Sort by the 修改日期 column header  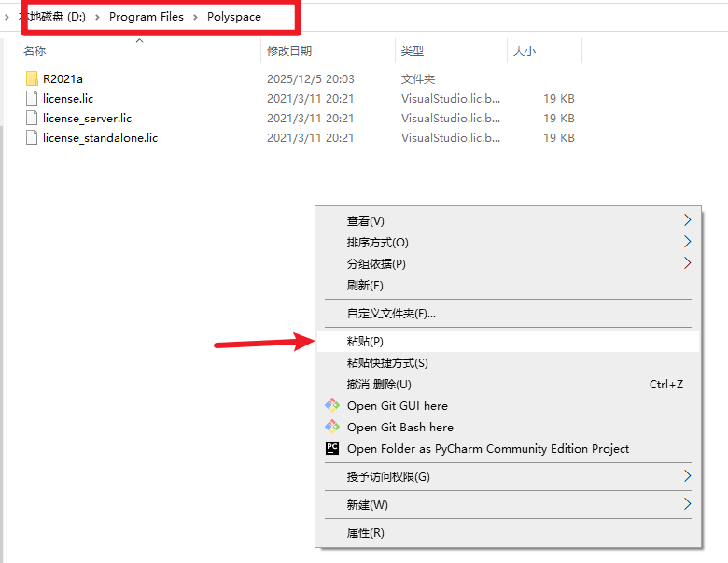[x=289, y=50]
